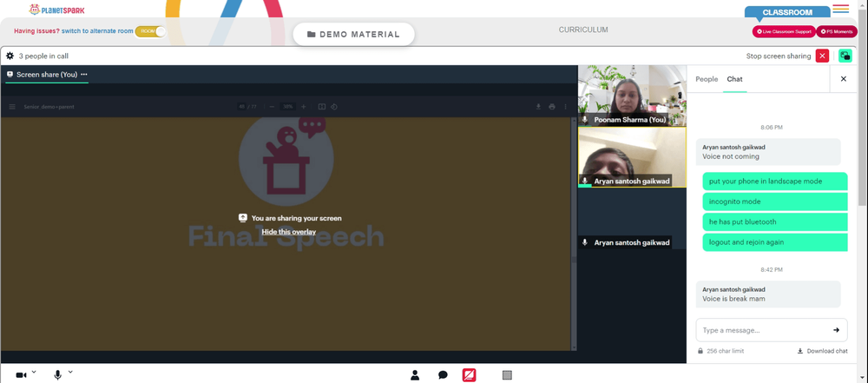Expand camera options chevron
The image size is (868, 383).
coord(34,372)
